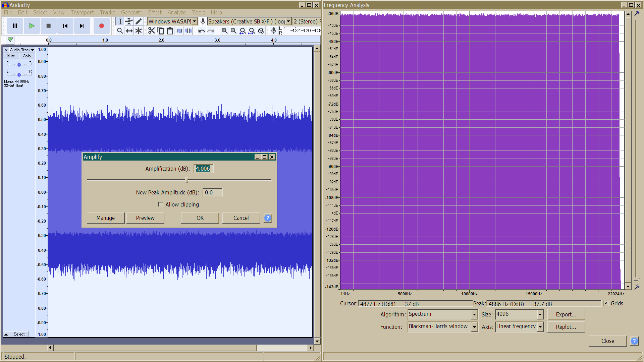
Task: Toggle Allow clipping checkbox
Action: (161, 204)
